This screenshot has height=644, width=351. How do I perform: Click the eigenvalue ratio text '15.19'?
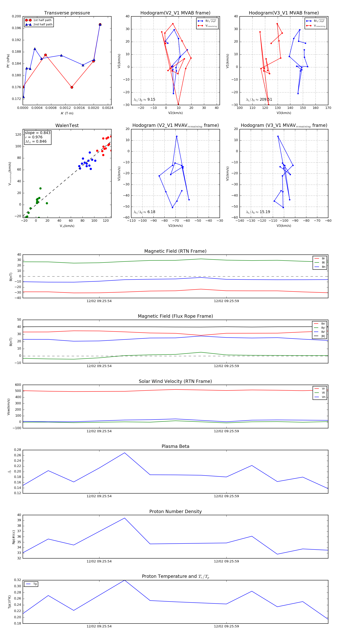[265, 212]
